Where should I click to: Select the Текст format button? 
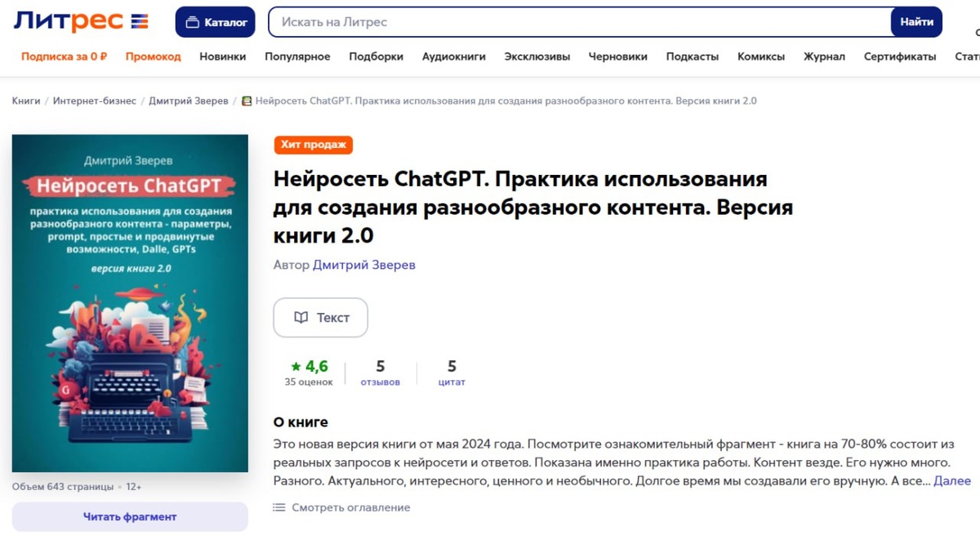pyautogui.click(x=321, y=318)
